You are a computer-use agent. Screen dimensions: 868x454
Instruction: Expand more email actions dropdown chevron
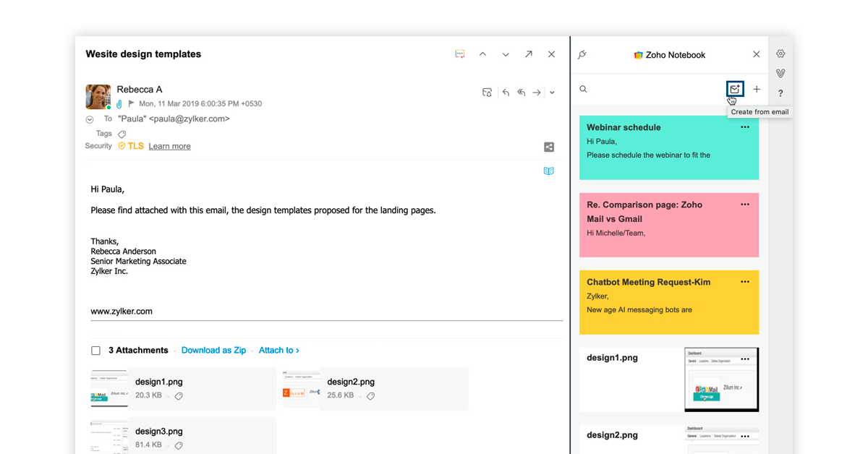pos(552,93)
